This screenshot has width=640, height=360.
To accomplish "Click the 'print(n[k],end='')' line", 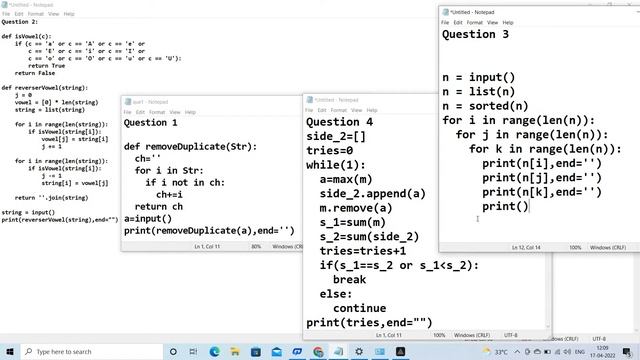I will coord(542,192).
